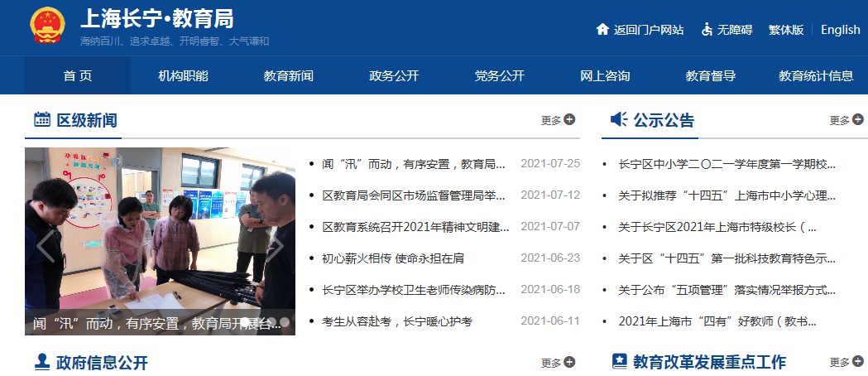Switch the site language to English

point(840,30)
